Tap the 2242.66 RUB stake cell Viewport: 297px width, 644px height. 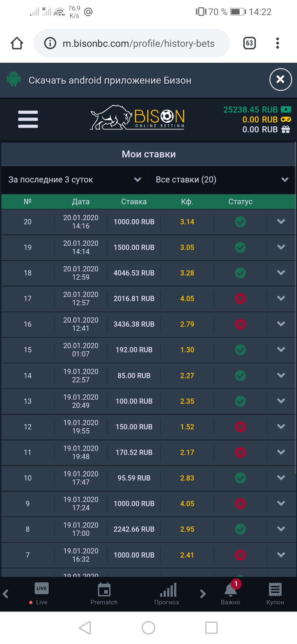pyautogui.click(x=134, y=529)
